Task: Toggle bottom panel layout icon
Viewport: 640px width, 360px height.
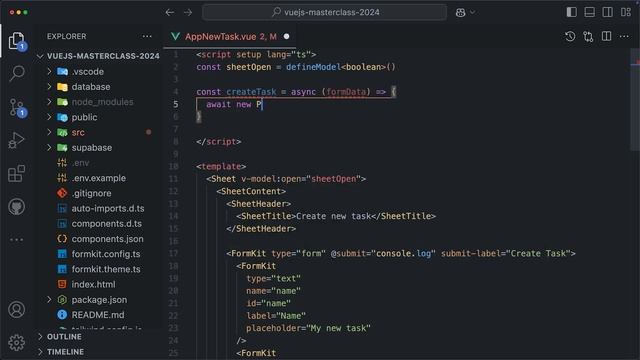Action: pos(589,12)
